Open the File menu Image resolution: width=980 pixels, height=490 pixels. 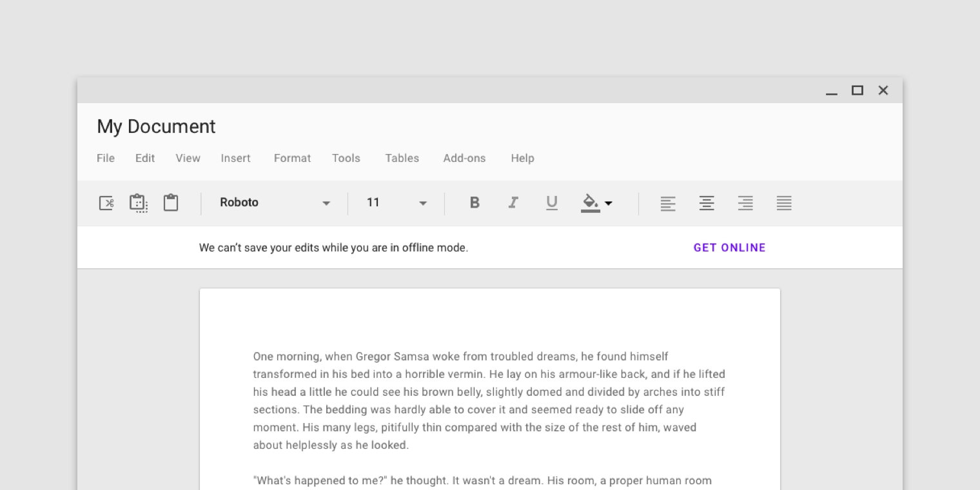(106, 159)
